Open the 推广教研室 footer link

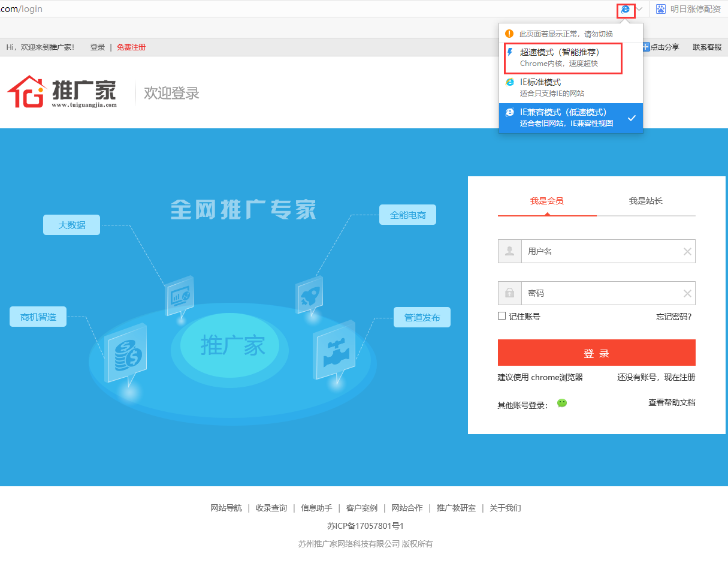click(456, 508)
